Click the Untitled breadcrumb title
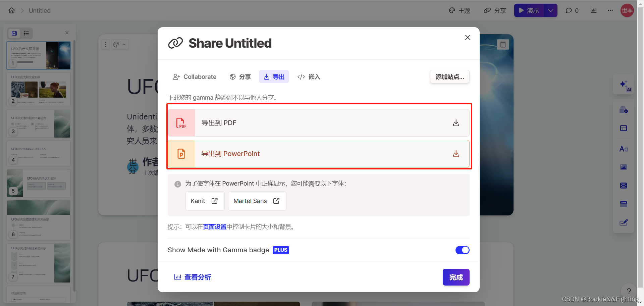Viewport: 644px width, 306px height. [x=40, y=10]
